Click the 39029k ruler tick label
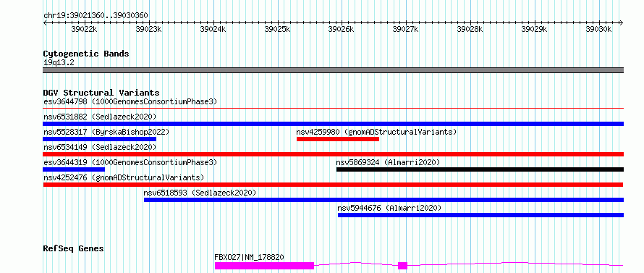The image size is (644, 273). [534, 29]
